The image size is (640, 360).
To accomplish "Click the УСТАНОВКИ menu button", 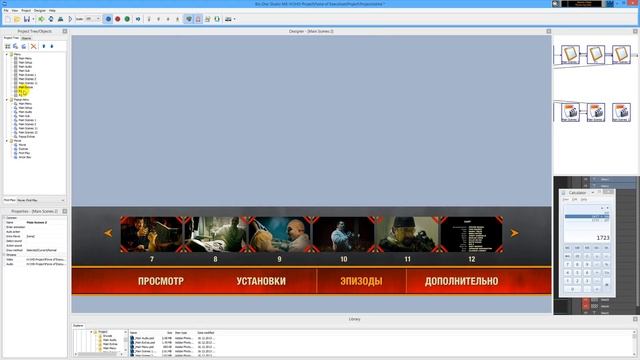I will tap(261, 281).
